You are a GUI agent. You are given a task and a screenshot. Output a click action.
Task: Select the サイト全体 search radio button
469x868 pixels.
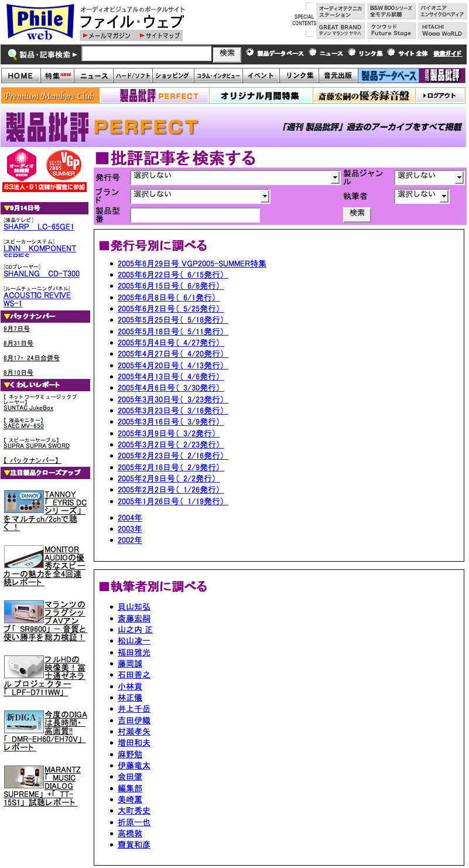point(391,52)
